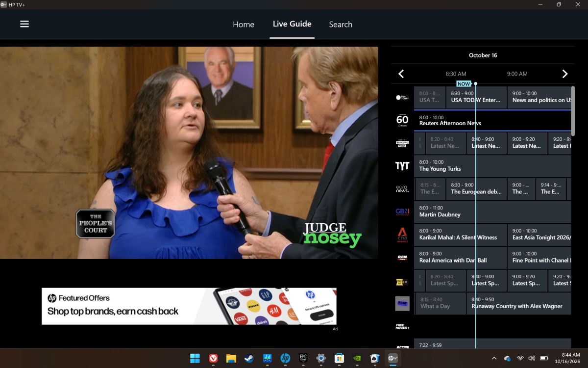Open NVIDIA app from taskbar
Viewport: 588px width, 368px height.
tap(357, 358)
